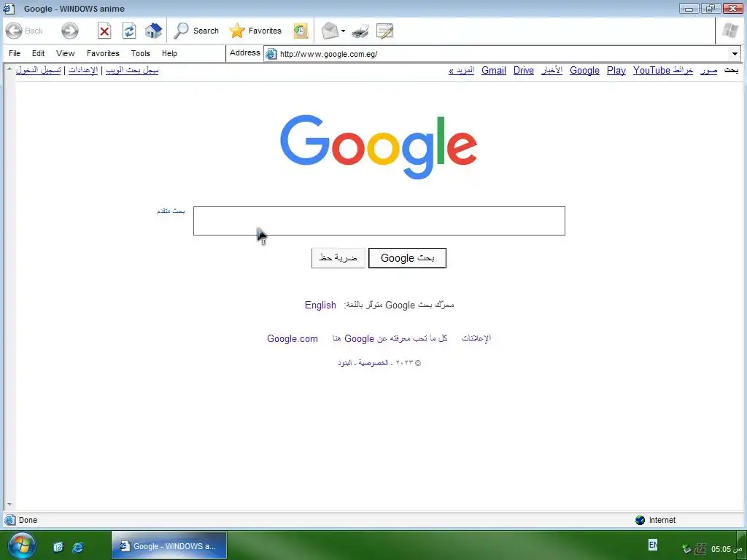Image resolution: width=747 pixels, height=560 pixels.
Task: Open Favorites star toolbar button
Action: 255,31
